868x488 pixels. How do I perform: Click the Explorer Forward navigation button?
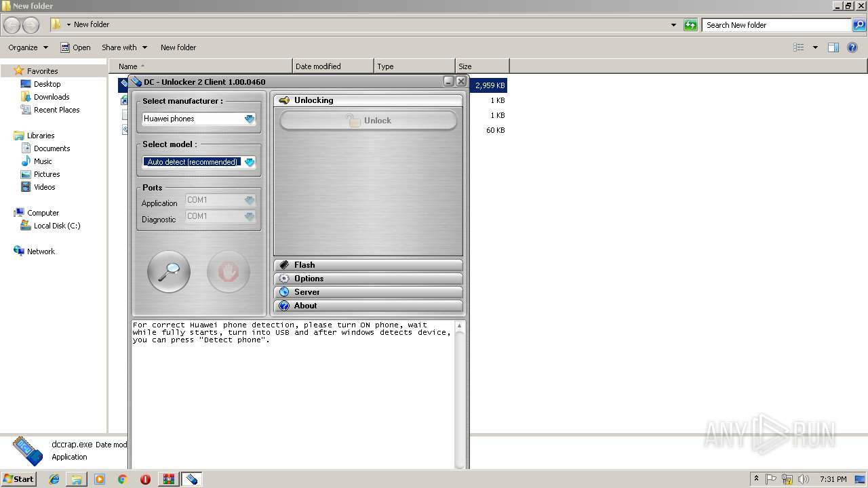coord(31,25)
